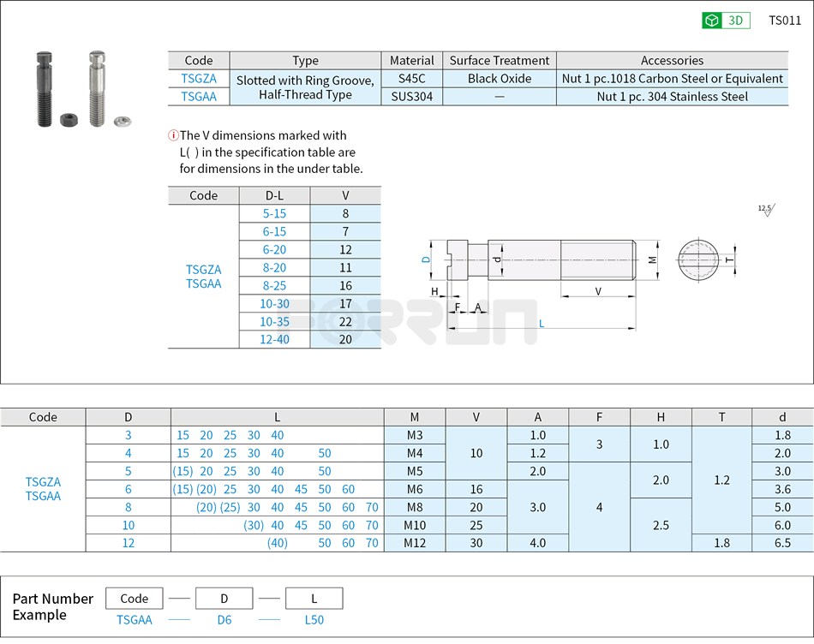Viewport: 814px width, 644px height.
Task: Click the TSGAA example link below Code box
Action: tap(134, 619)
